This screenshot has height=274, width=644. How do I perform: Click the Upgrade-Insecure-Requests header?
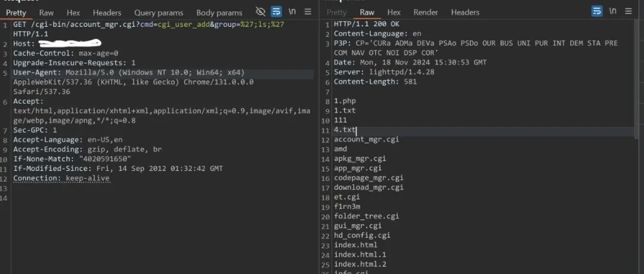[x=75, y=63]
